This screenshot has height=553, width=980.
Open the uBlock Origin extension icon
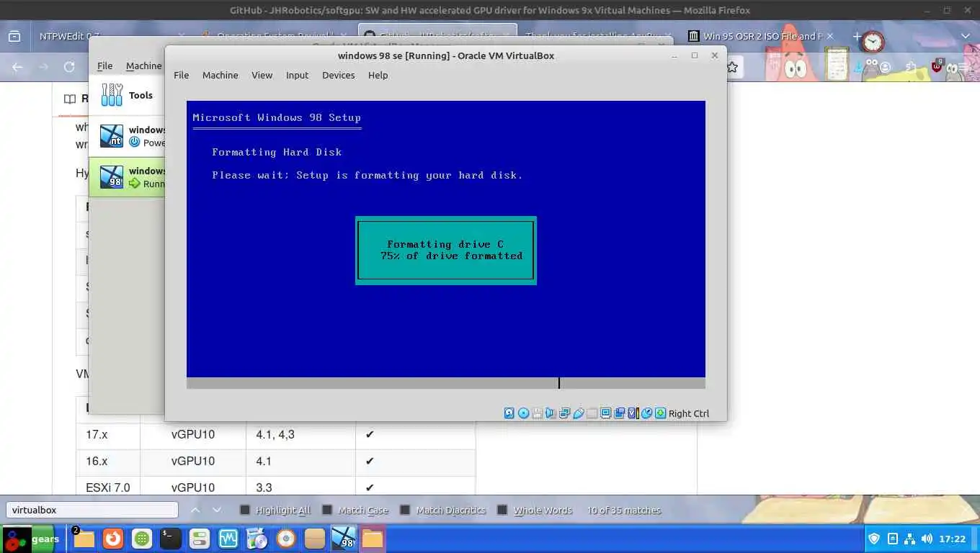[937, 66]
